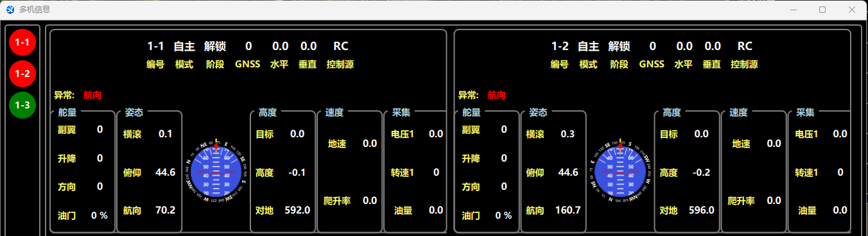This screenshot has width=868, height=236.
Task: Click the pitch value 44.6 in panel 1-1
Action: (x=166, y=173)
